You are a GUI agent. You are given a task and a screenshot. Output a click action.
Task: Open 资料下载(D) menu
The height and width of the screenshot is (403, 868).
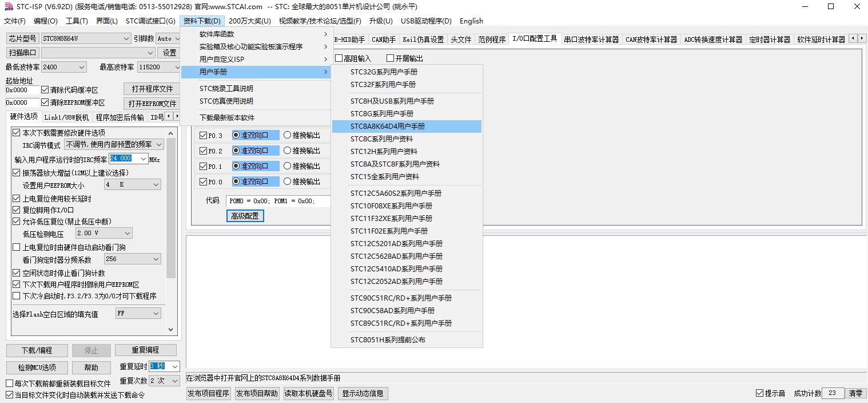click(x=202, y=21)
